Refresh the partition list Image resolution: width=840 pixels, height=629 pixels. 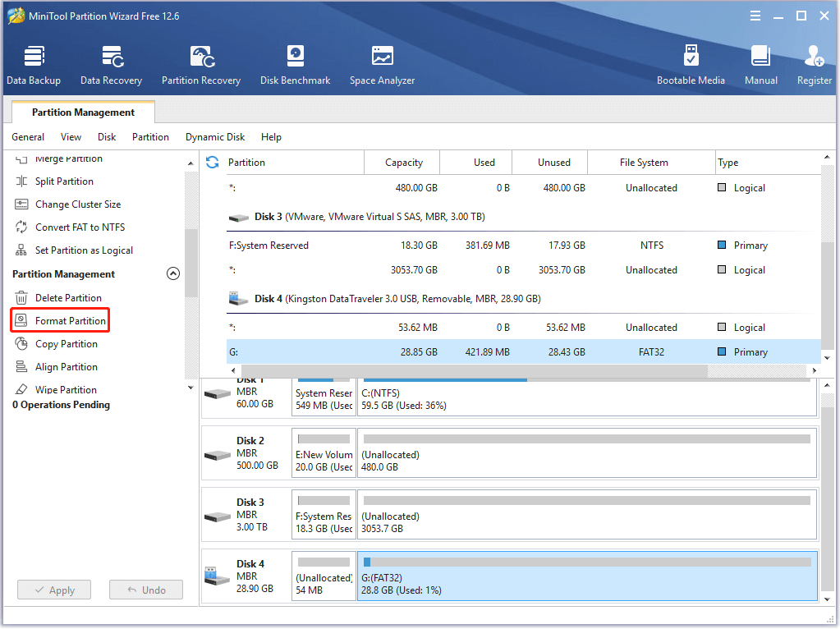coord(213,162)
